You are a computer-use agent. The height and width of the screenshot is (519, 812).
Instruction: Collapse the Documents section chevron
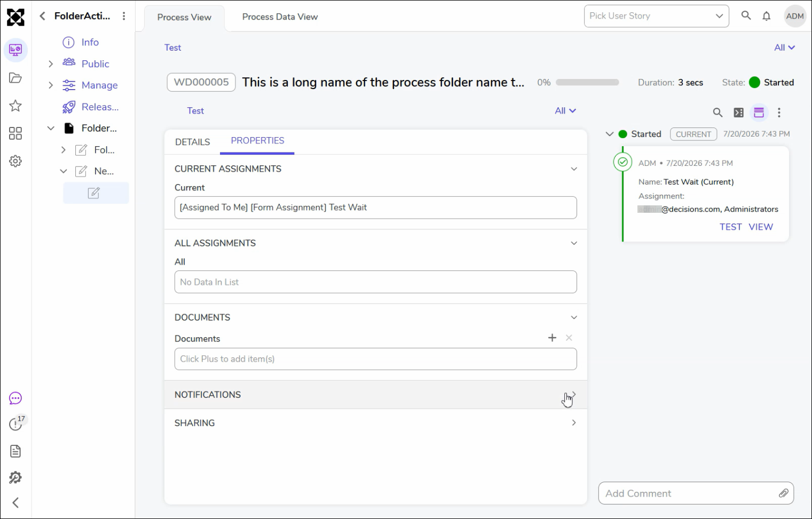tap(574, 317)
